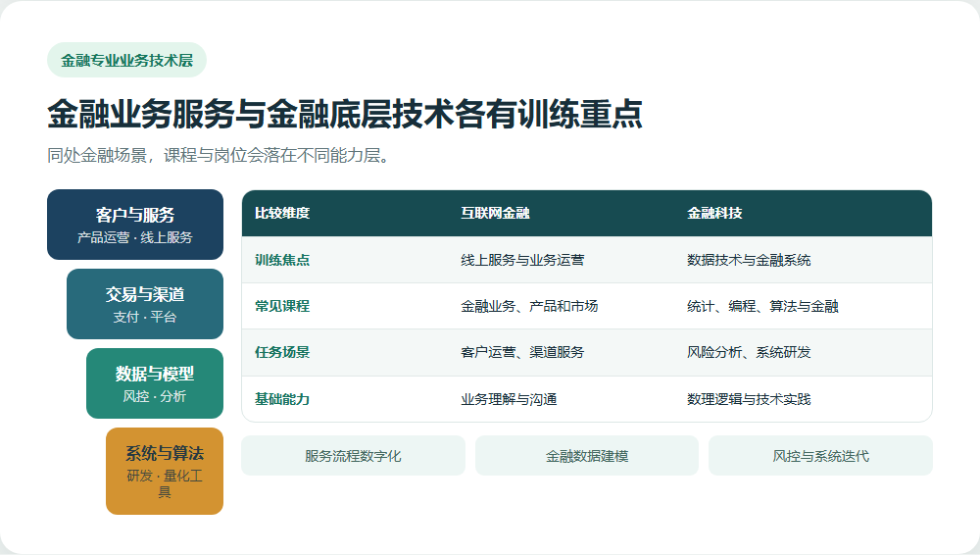Select the 系统与算法 orange card
Viewport: 980px width, 555px height.
click(165, 471)
